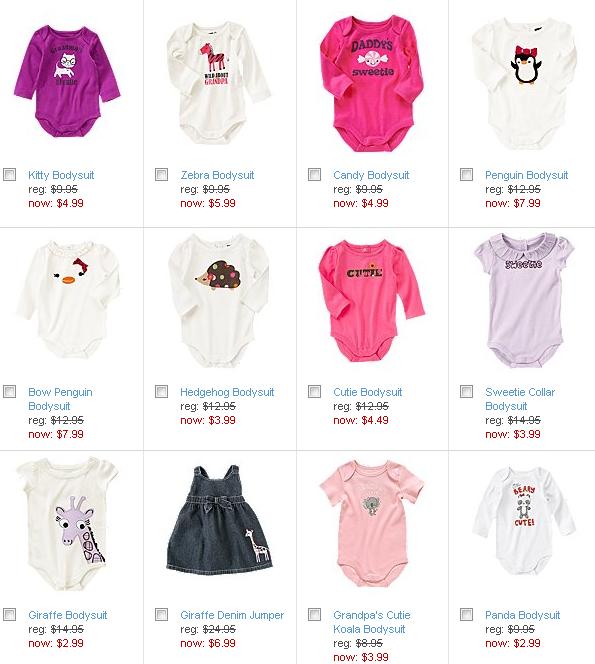The width and height of the screenshot is (595, 664).
Task: Tick the Panda Bodysuit checkbox
Action: (466, 614)
